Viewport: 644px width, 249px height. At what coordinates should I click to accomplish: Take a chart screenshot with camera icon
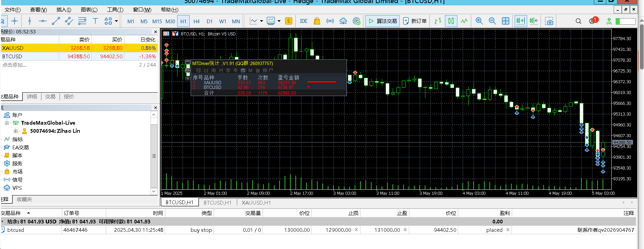(x=549, y=21)
